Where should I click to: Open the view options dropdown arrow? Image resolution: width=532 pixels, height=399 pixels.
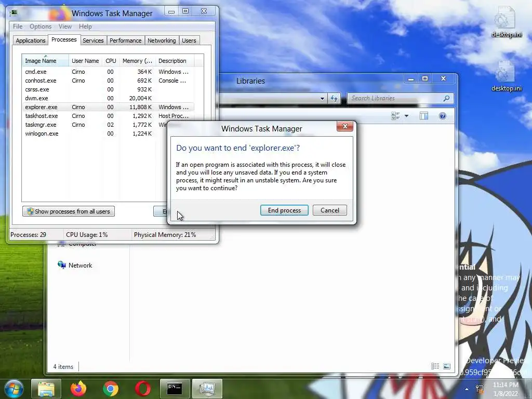(406, 116)
